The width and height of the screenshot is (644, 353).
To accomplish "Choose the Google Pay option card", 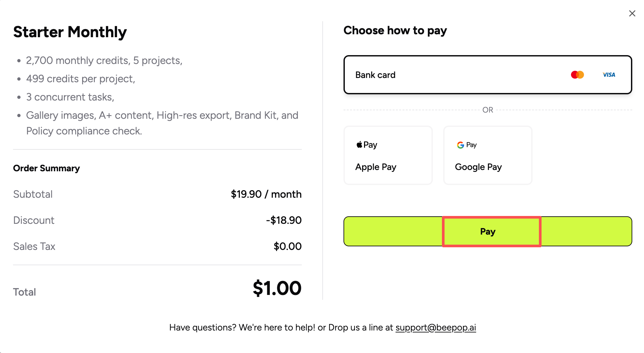I will tap(488, 155).
